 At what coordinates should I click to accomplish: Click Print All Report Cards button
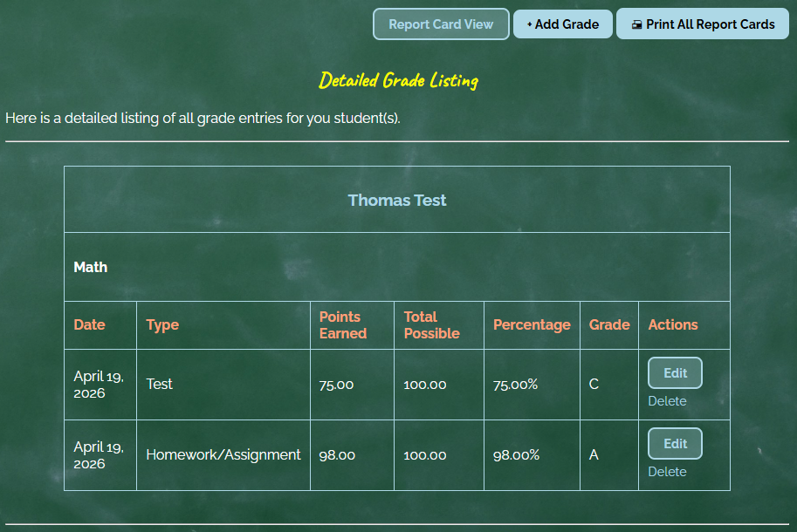(x=703, y=24)
